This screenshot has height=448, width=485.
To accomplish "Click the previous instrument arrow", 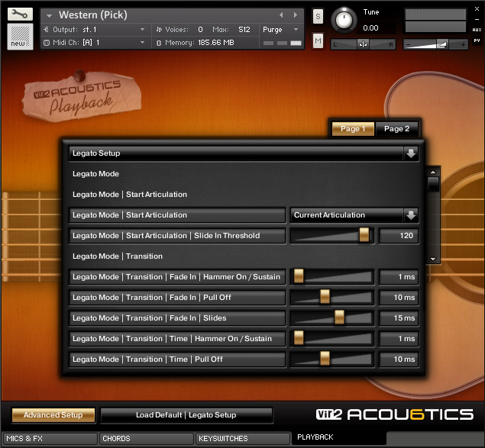I will pos(281,15).
